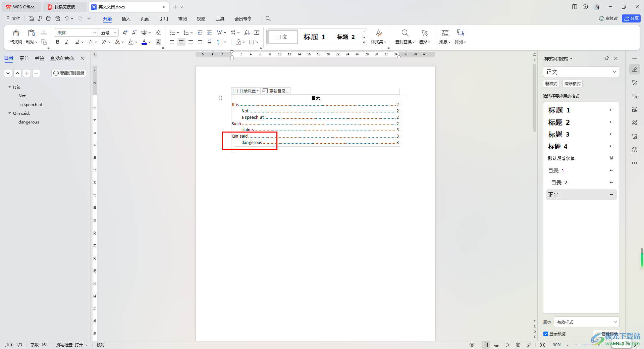The height and width of the screenshot is (349, 644).
Task: Center align the paragraph
Action: point(181,42)
